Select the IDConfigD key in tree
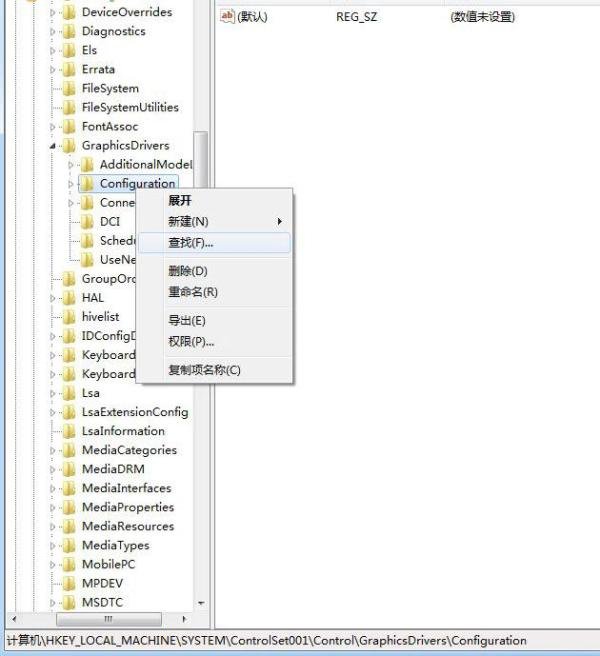600x656 pixels. (109, 336)
